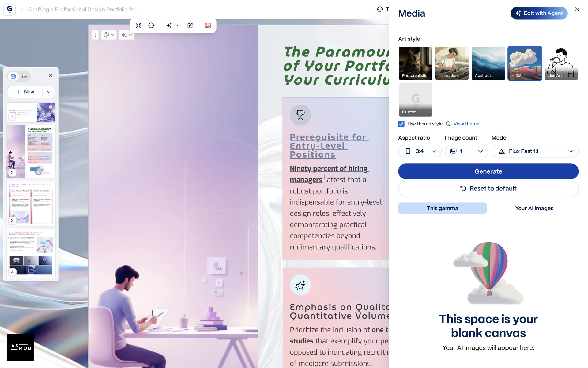
Task: Open the View theme link
Action: (x=466, y=124)
